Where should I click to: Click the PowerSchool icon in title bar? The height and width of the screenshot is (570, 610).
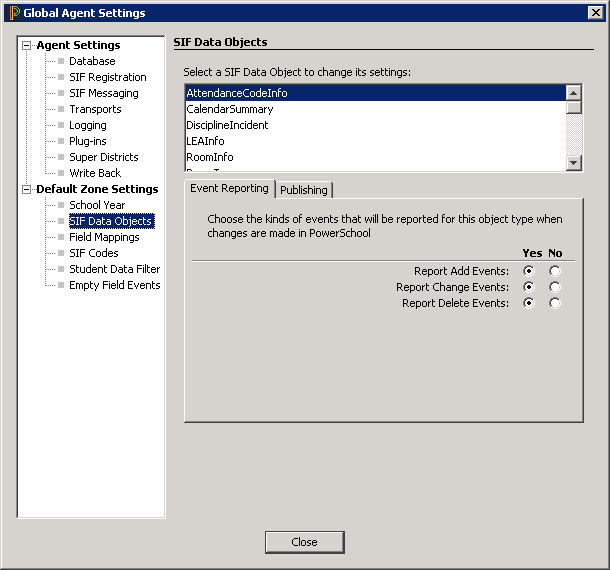click(x=13, y=13)
